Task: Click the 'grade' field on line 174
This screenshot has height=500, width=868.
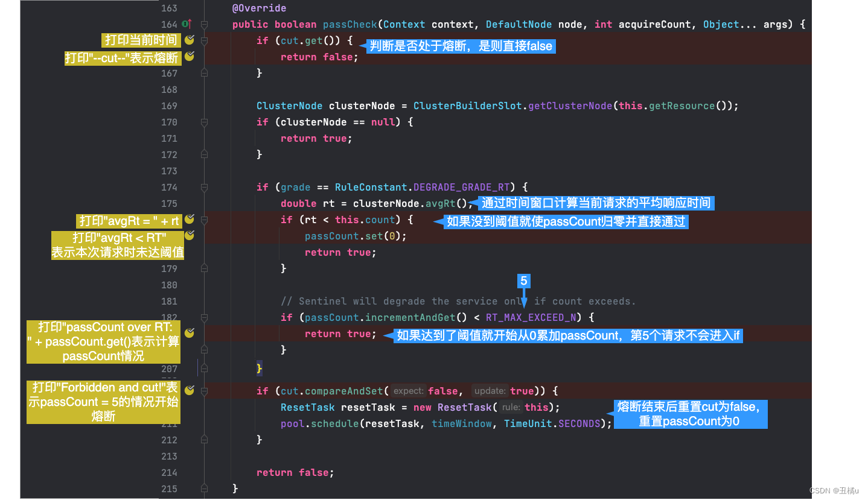Action: pyautogui.click(x=296, y=187)
